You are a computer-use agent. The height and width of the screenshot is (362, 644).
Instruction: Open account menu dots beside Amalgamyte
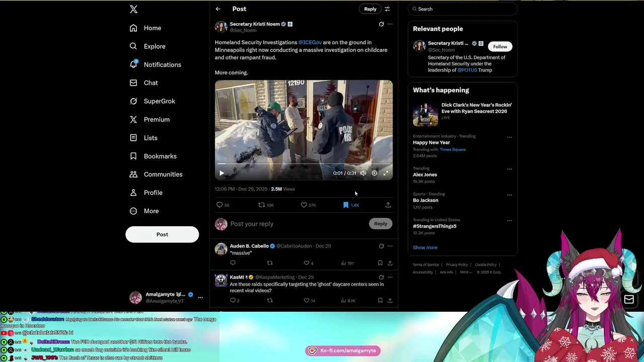pyautogui.click(x=200, y=298)
